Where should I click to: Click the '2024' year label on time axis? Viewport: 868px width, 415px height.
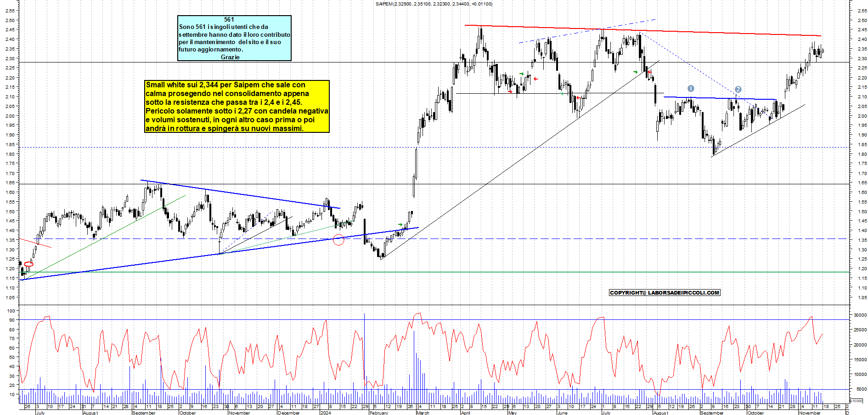pos(326,413)
